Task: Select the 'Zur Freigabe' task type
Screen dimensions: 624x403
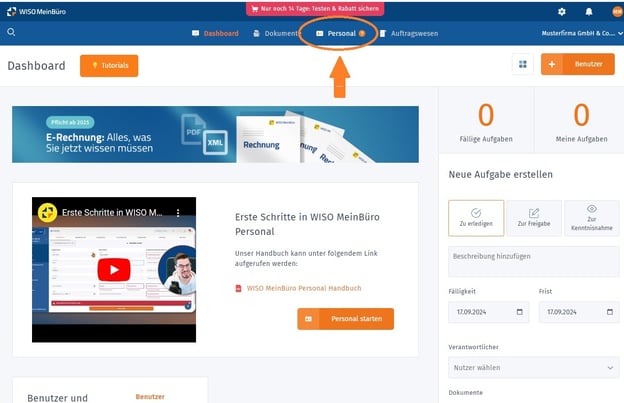Action: (533, 217)
